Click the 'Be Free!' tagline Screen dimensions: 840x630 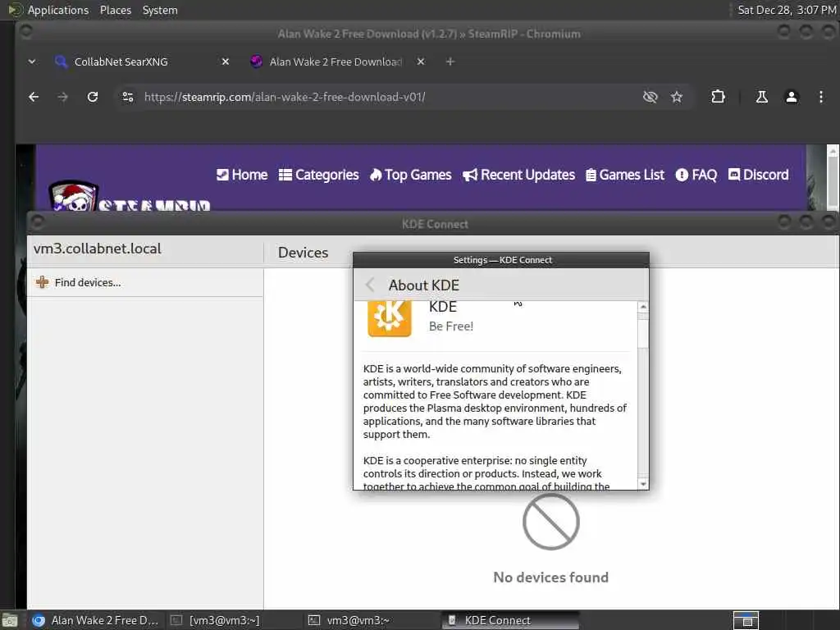[451, 326]
